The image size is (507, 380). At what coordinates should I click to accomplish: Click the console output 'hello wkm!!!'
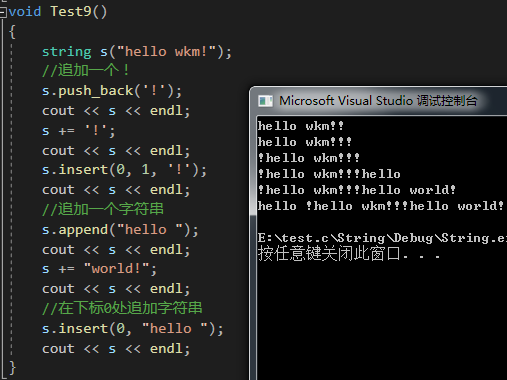click(304, 142)
